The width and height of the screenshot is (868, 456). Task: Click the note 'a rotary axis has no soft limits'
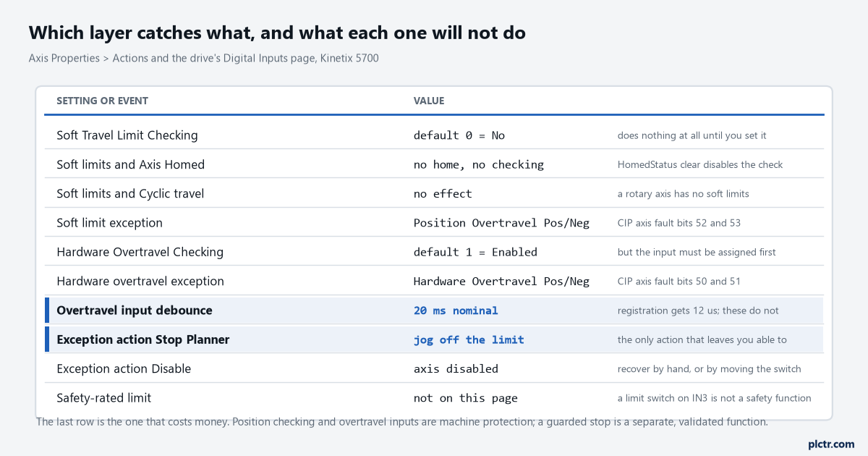(x=684, y=193)
